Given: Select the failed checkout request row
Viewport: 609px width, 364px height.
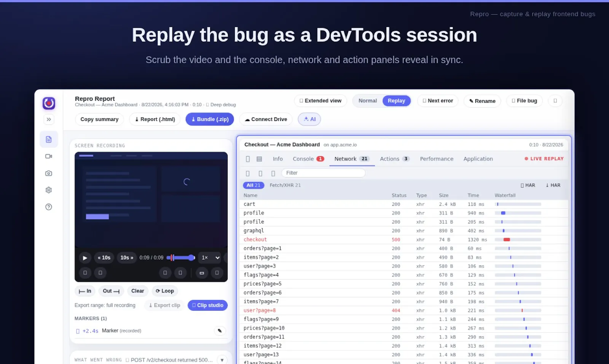Looking at the screenshot, I should (x=403, y=240).
